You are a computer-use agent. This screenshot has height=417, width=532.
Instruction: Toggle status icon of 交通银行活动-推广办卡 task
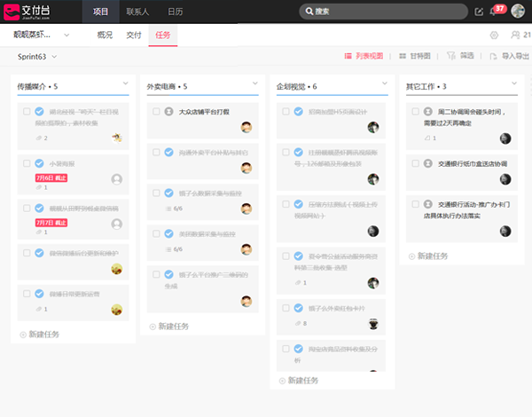pyautogui.click(x=428, y=204)
